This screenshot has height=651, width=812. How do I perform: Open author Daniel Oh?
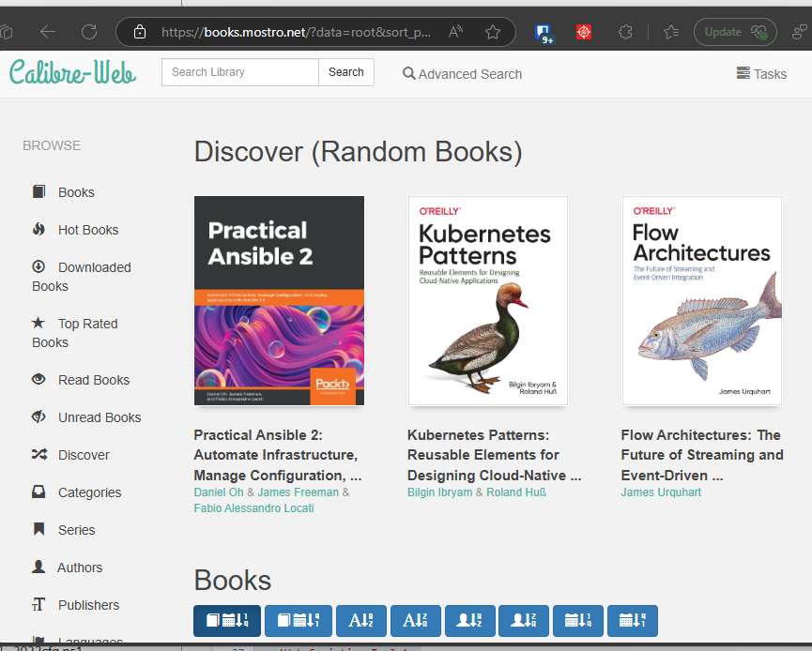219,492
